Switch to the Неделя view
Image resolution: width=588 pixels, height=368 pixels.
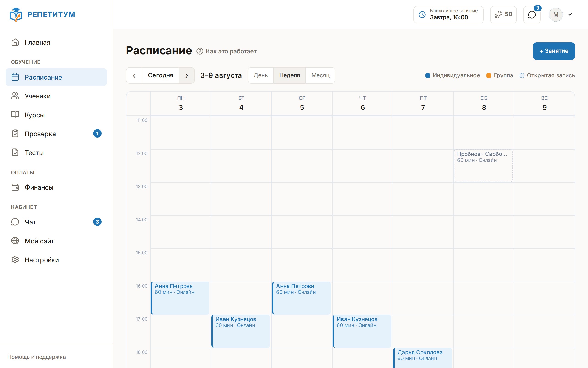pyautogui.click(x=289, y=75)
